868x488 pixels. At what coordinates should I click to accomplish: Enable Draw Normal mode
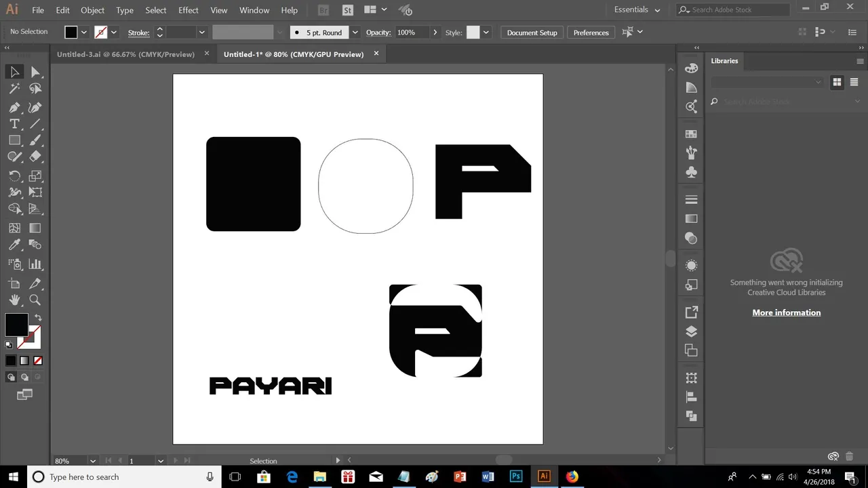pyautogui.click(x=11, y=377)
